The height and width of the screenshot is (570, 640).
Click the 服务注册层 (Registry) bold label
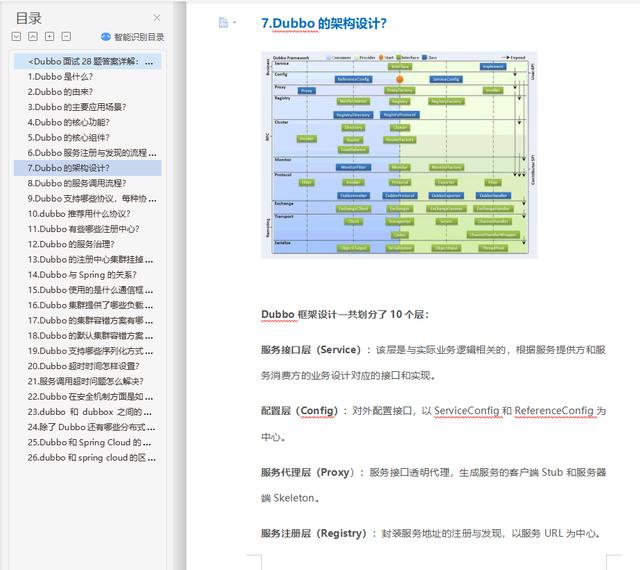(314, 533)
